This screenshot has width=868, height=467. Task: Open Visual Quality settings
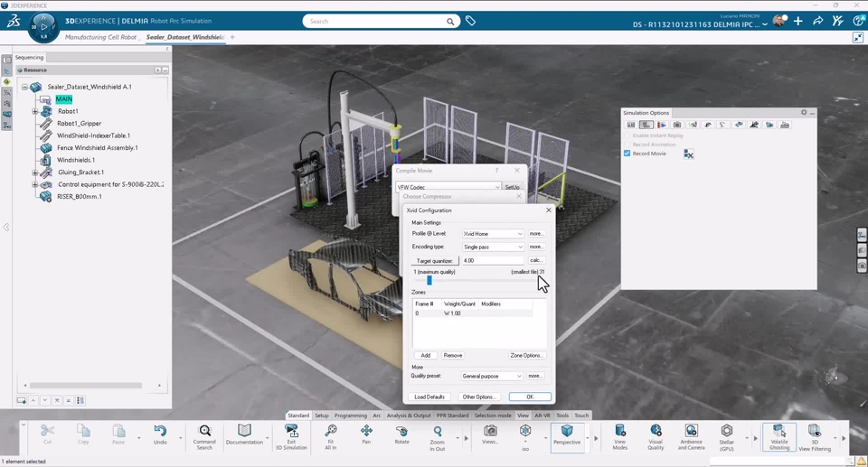(x=656, y=437)
